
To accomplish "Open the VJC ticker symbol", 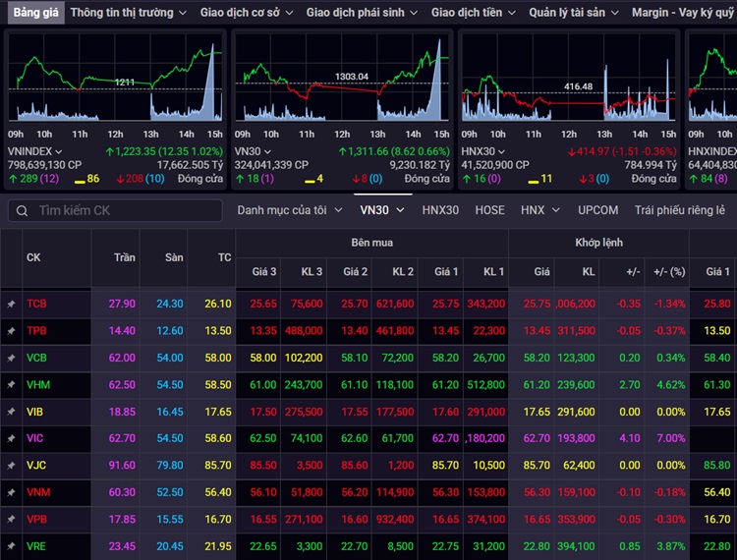I will pos(36,466).
